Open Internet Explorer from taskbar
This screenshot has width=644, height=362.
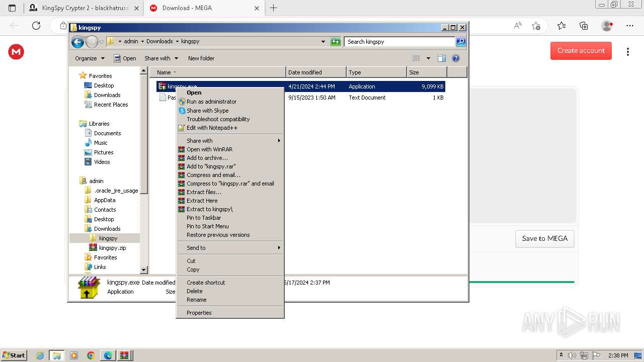click(40, 355)
